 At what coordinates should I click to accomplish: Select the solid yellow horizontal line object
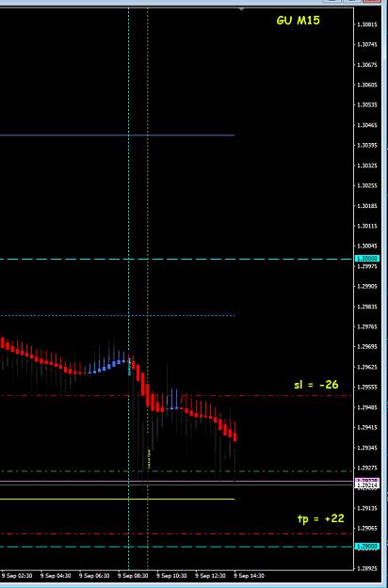(117, 500)
